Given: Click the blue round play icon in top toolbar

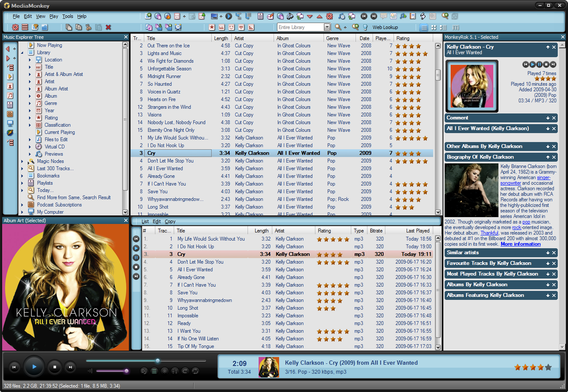Looking at the screenshot, I should [229, 16].
